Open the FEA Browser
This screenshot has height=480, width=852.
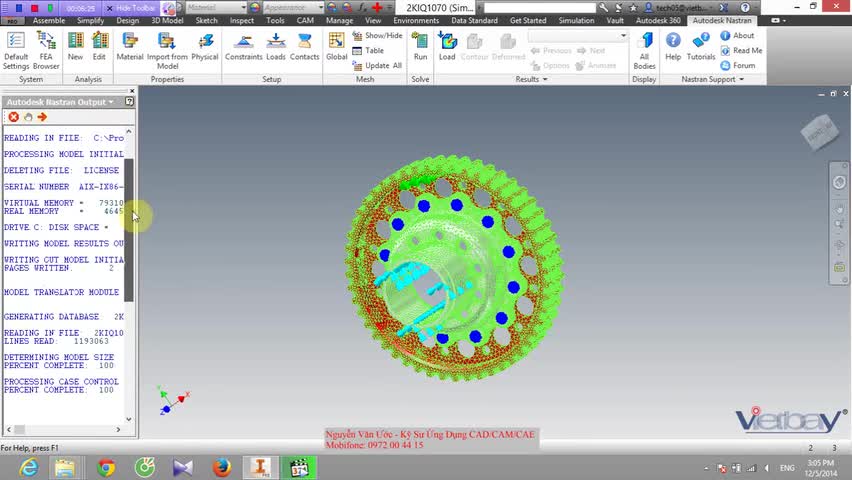(46, 51)
